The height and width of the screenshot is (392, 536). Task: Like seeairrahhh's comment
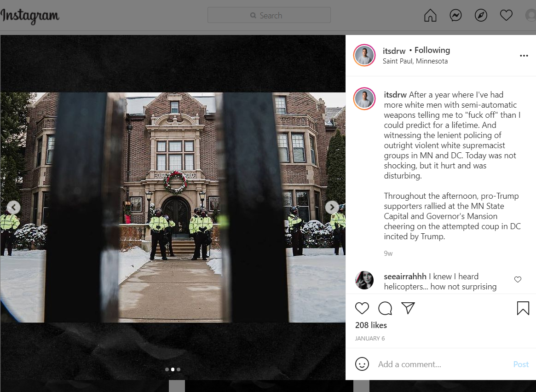[518, 279]
